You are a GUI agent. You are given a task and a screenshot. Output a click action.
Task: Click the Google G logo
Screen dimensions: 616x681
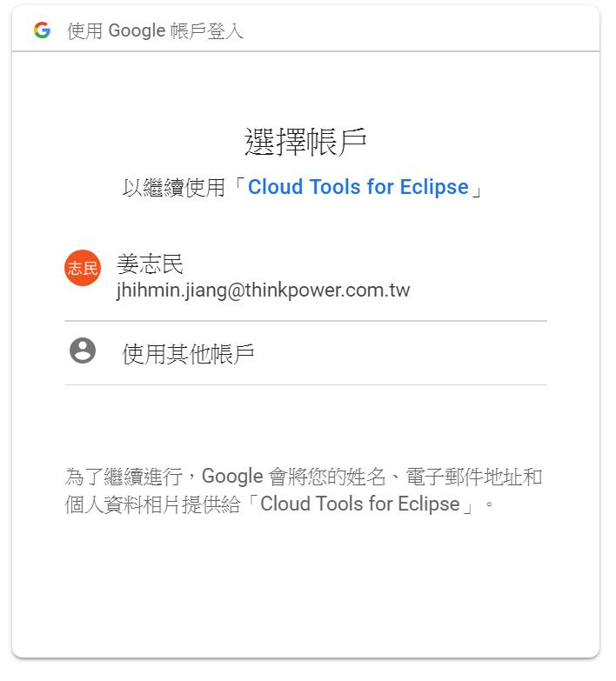point(42,30)
